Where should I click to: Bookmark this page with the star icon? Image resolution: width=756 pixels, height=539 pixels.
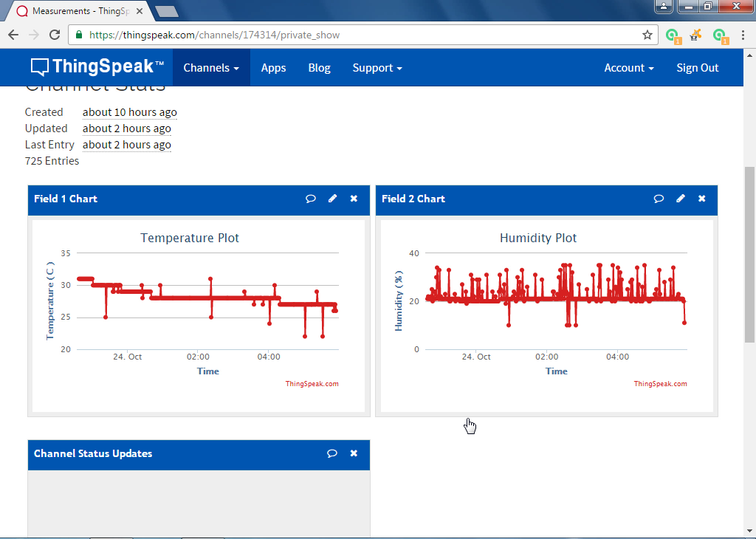coord(647,35)
